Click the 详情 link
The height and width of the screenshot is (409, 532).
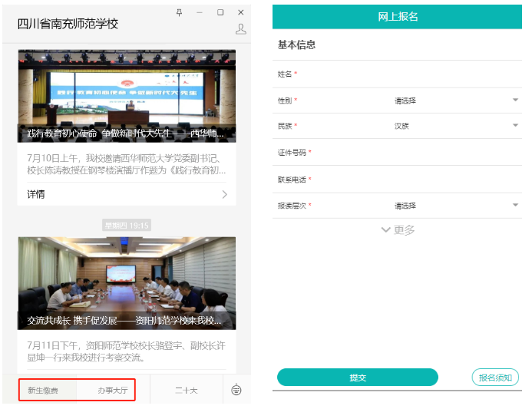(x=36, y=194)
